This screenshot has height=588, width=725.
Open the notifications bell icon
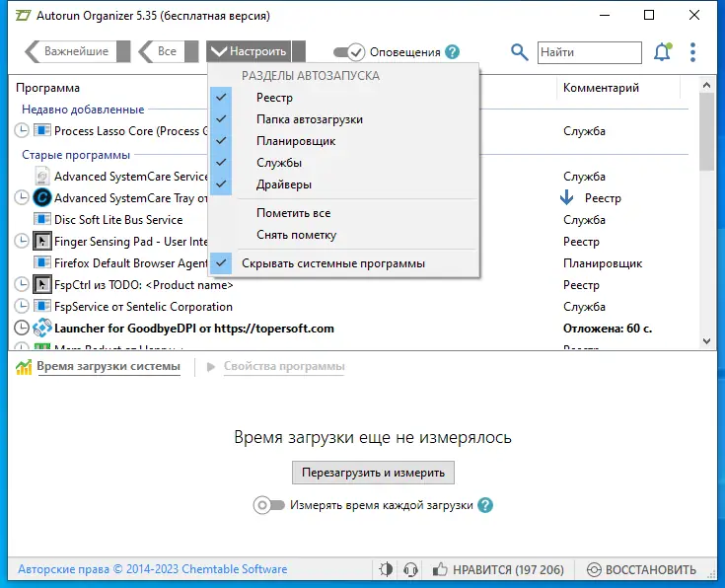(x=662, y=52)
